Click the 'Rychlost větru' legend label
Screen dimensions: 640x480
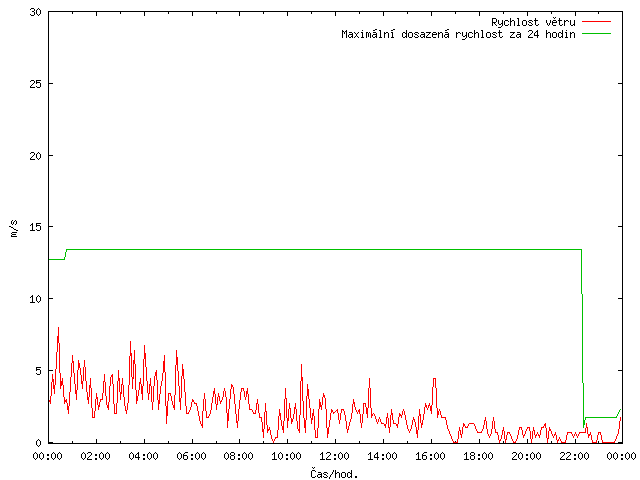[x=533, y=22]
